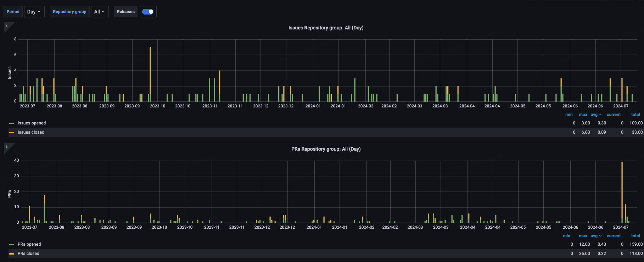This screenshot has height=262, width=644.
Task: Click avg sort header in Issues legend
Action: [x=596, y=115]
